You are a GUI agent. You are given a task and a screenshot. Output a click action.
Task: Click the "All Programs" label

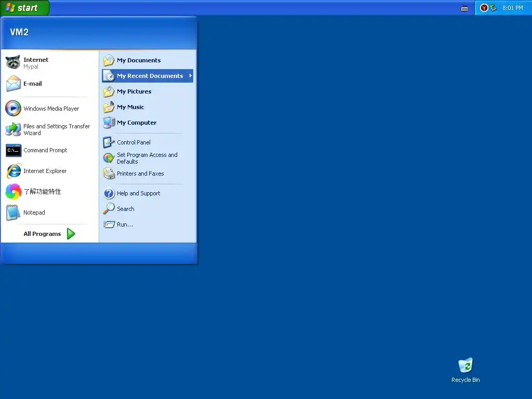tap(43, 234)
